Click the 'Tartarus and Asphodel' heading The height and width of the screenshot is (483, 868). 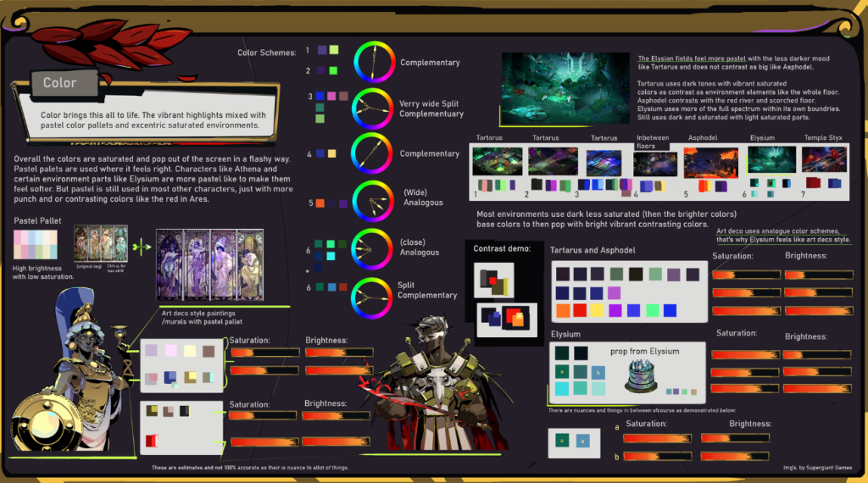coord(593,250)
